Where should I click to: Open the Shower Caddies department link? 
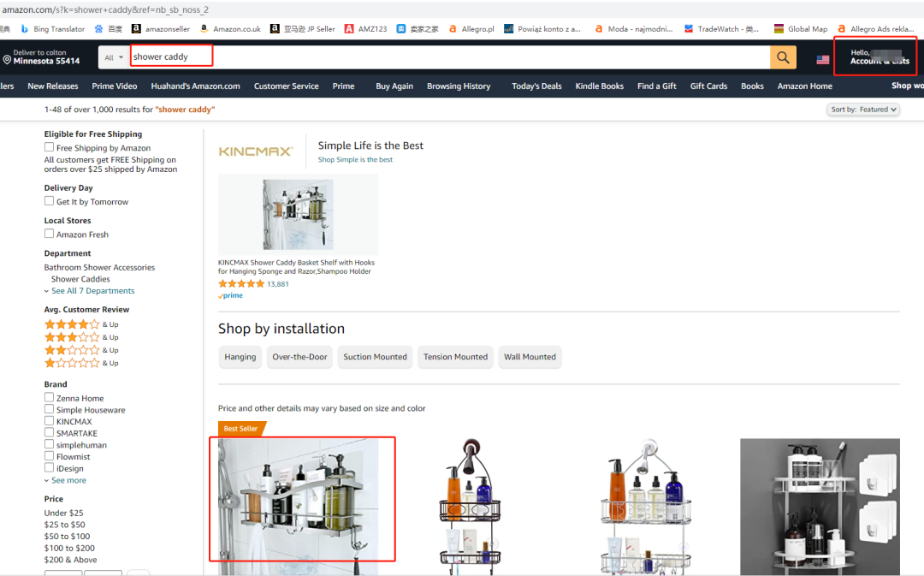80,279
